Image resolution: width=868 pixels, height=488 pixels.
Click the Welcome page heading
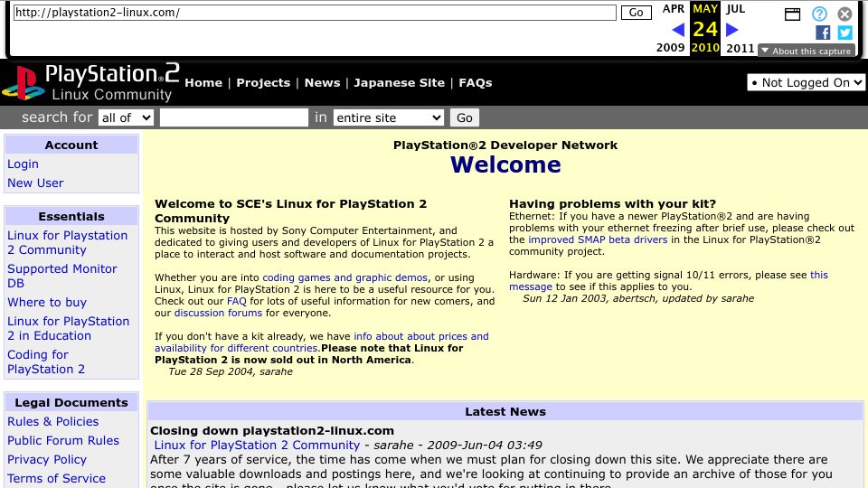tap(505, 164)
